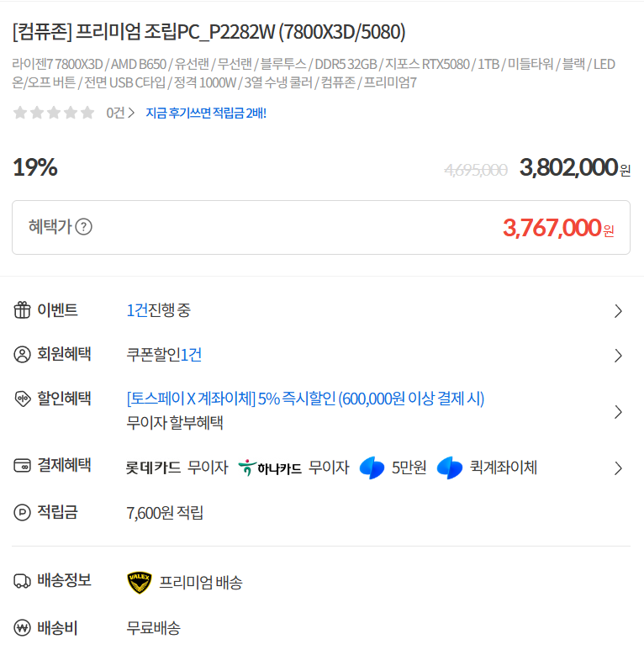Click the 혜택가 question mark help icon

click(84, 227)
